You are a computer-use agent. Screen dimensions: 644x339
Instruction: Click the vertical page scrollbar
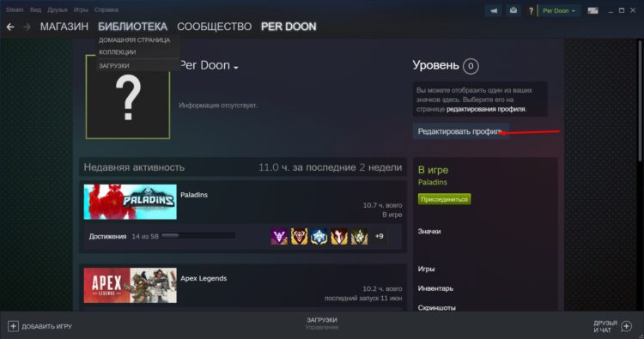(640, 100)
